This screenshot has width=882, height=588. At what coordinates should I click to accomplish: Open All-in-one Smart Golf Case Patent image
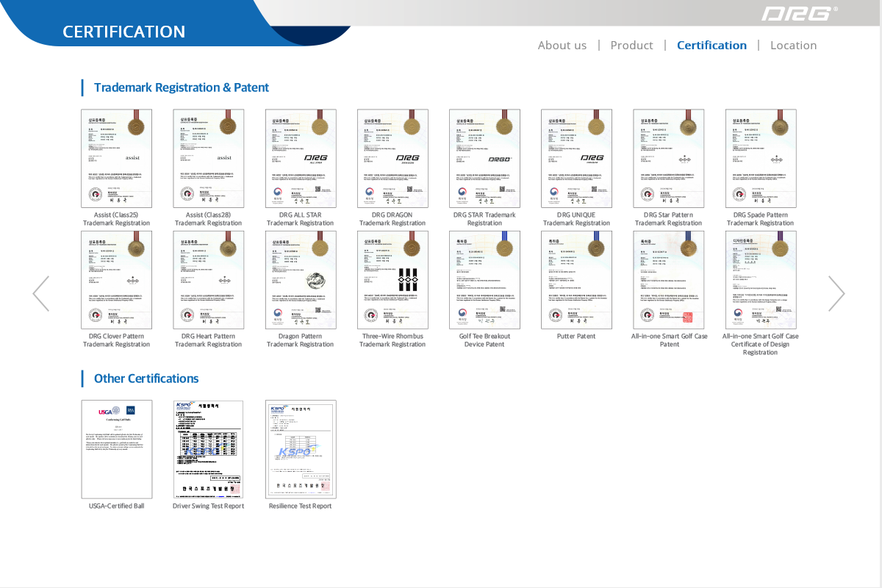[x=669, y=280]
